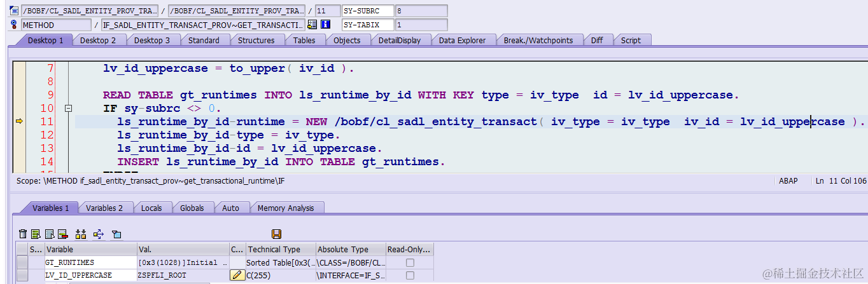Click the SY-SUBRC value field showing 8
Image resolution: width=868 pixels, height=284 pixels.
tap(421, 11)
